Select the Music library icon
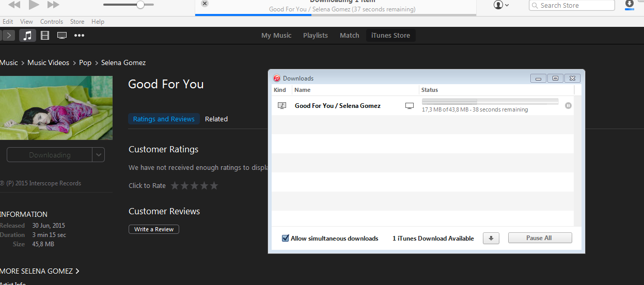This screenshot has height=285, width=644. 28,35
